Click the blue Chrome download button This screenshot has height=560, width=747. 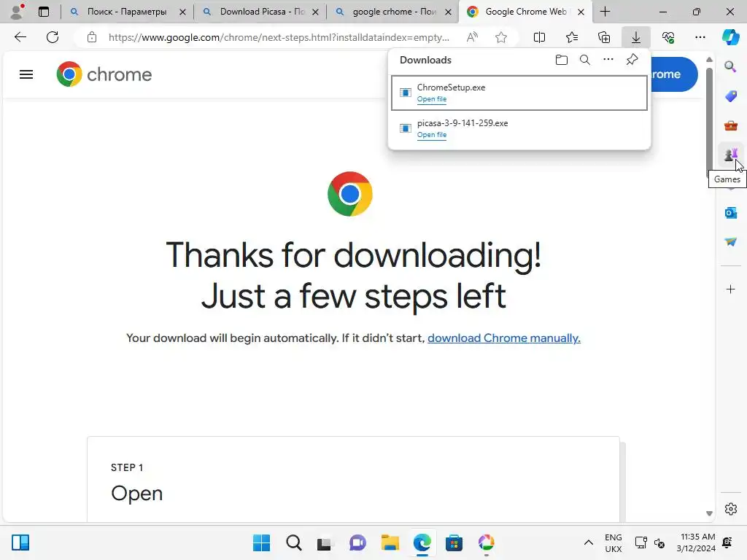click(x=673, y=74)
